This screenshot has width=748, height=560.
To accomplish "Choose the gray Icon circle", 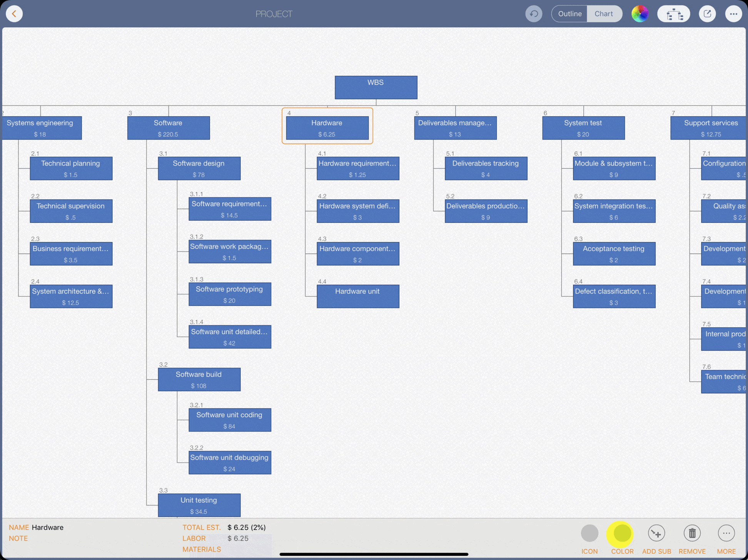I will (x=589, y=533).
